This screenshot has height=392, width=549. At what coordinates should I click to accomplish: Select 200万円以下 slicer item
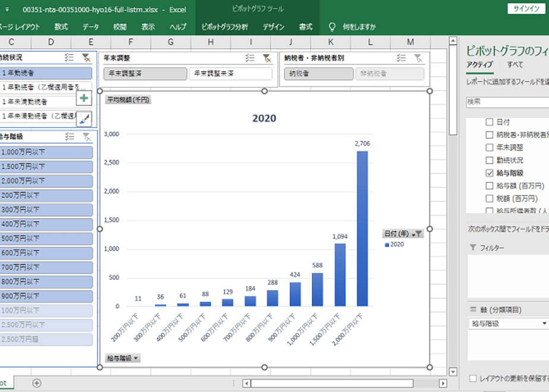[46, 195]
